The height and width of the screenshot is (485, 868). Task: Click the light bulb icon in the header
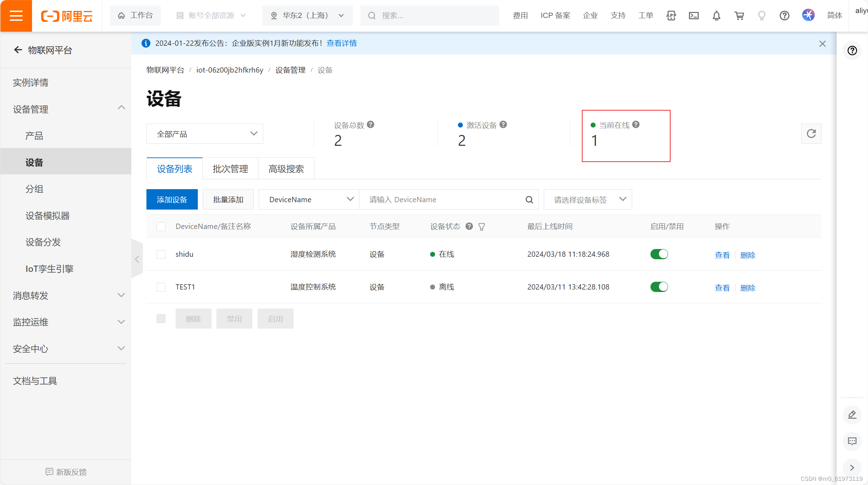coord(762,15)
